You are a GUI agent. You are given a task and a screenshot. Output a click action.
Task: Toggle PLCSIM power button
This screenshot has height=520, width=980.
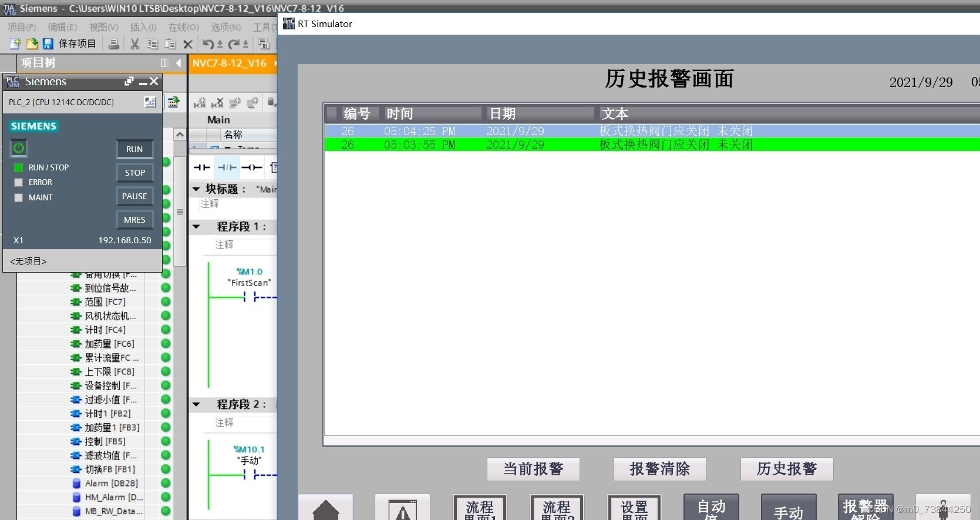pos(19,148)
